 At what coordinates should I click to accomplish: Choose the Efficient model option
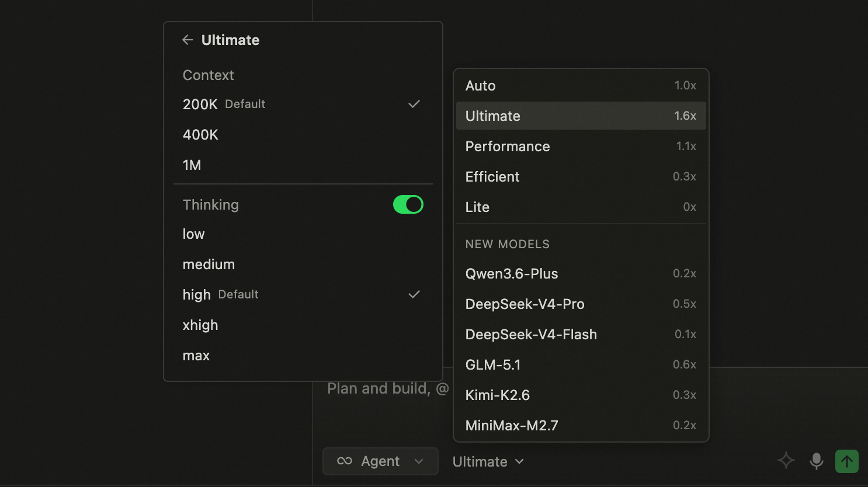click(x=581, y=176)
